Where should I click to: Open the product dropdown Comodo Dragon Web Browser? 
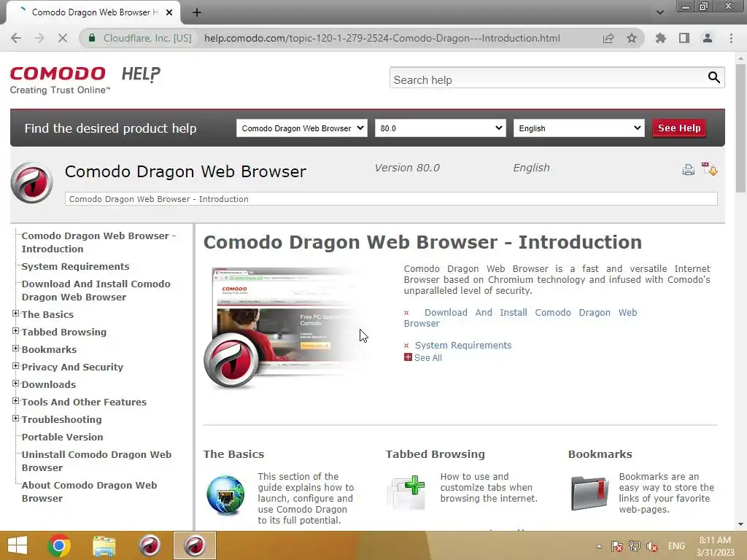[302, 128]
